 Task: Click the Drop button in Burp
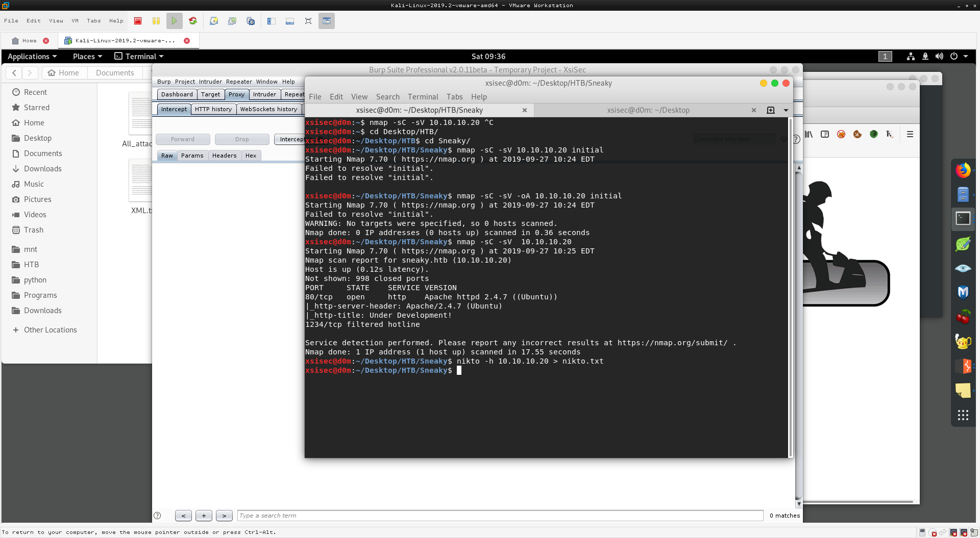[242, 139]
